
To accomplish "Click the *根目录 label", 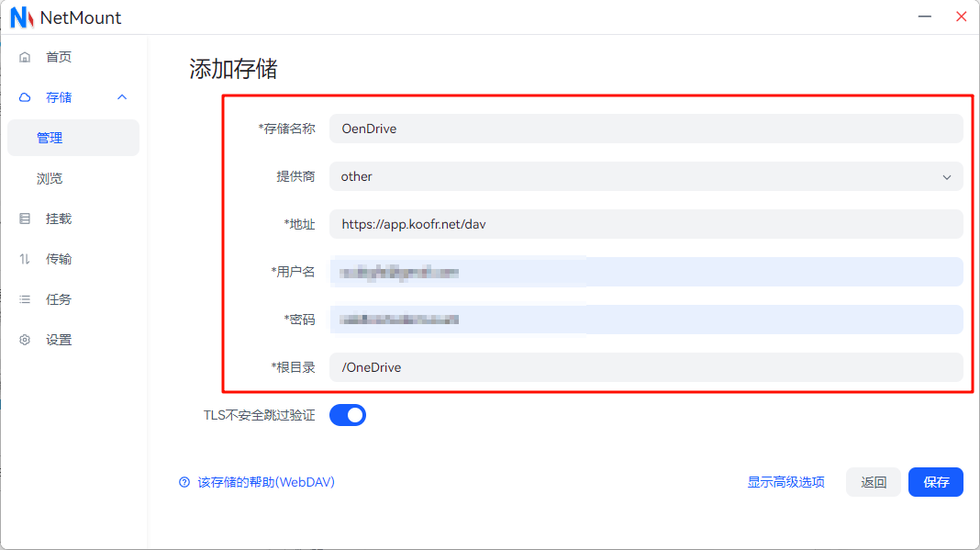I will [293, 367].
